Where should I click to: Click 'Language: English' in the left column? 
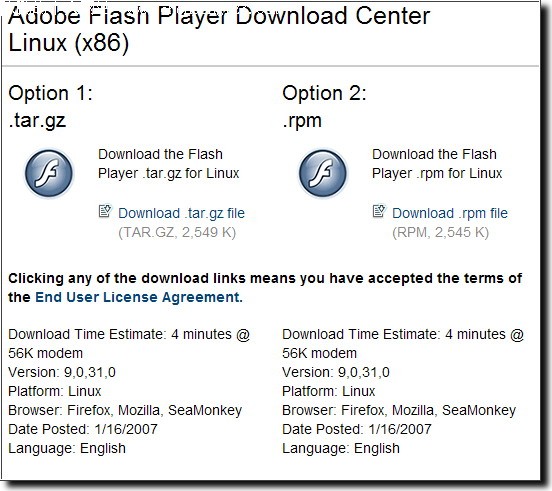point(67,448)
